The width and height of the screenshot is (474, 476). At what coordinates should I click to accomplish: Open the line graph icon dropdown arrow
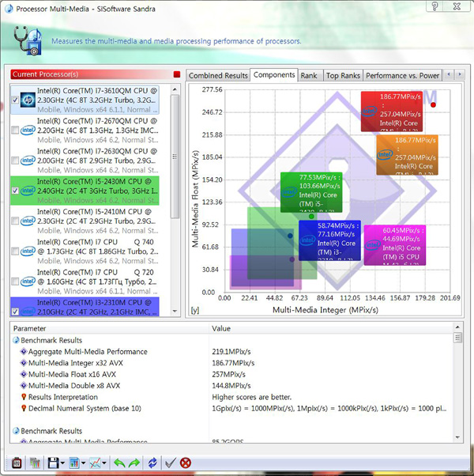104,463
